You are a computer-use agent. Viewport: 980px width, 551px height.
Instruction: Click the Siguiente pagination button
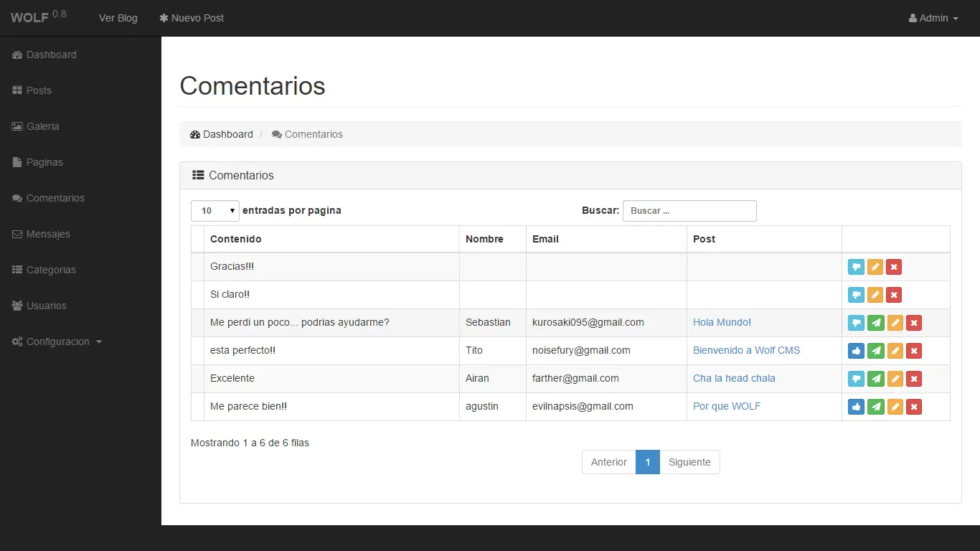coord(689,462)
